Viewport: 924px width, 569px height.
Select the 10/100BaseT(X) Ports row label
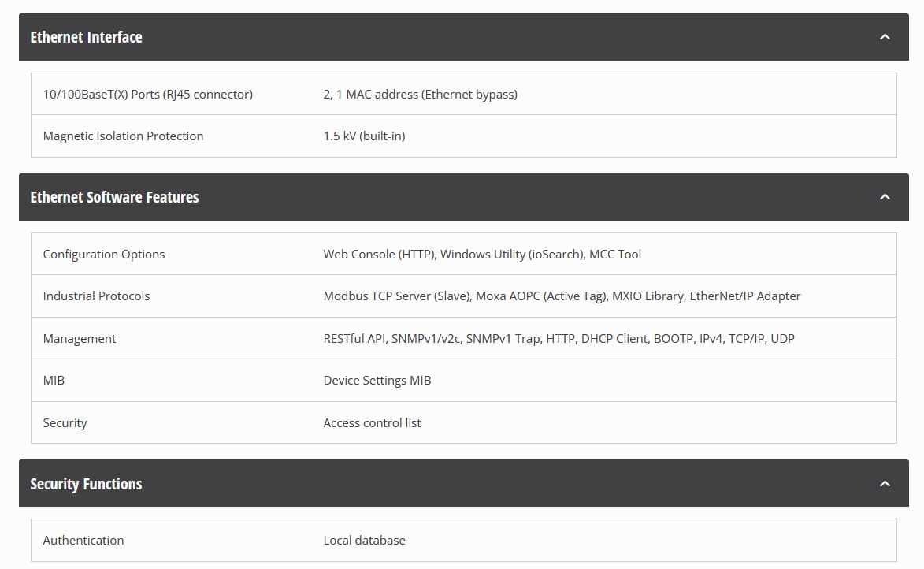tap(147, 95)
